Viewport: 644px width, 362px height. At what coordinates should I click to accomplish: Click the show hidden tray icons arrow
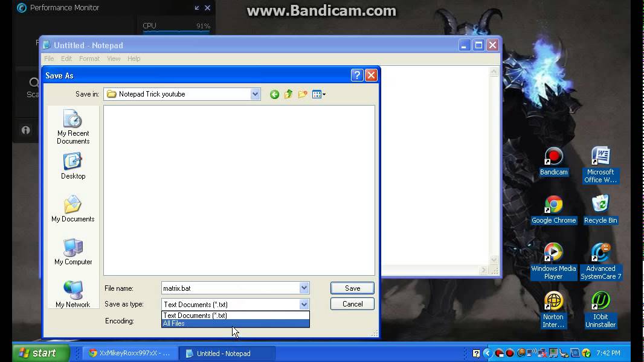pyautogui.click(x=487, y=353)
